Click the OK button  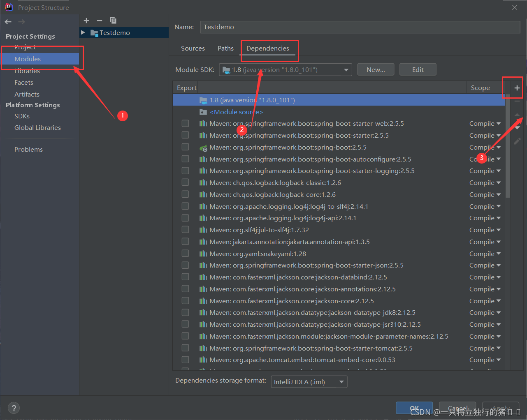[414, 408]
